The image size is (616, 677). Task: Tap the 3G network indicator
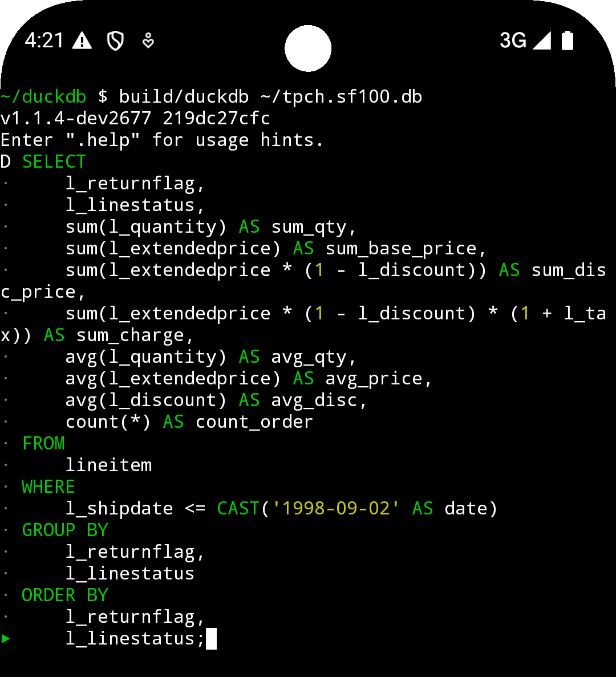tap(512, 40)
